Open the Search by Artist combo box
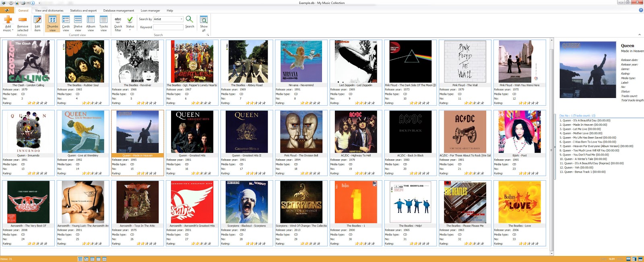 click(x=168, y=19)
